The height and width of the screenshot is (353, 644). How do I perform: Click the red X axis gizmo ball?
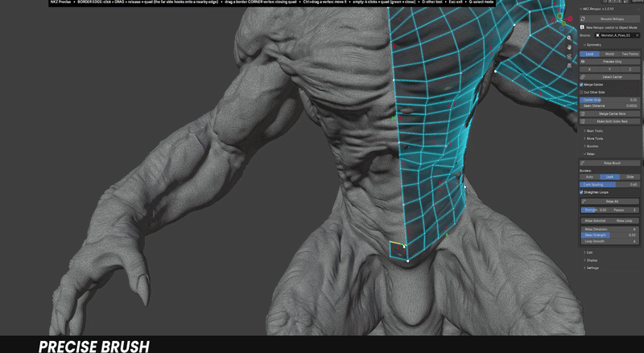pos(570,18)
